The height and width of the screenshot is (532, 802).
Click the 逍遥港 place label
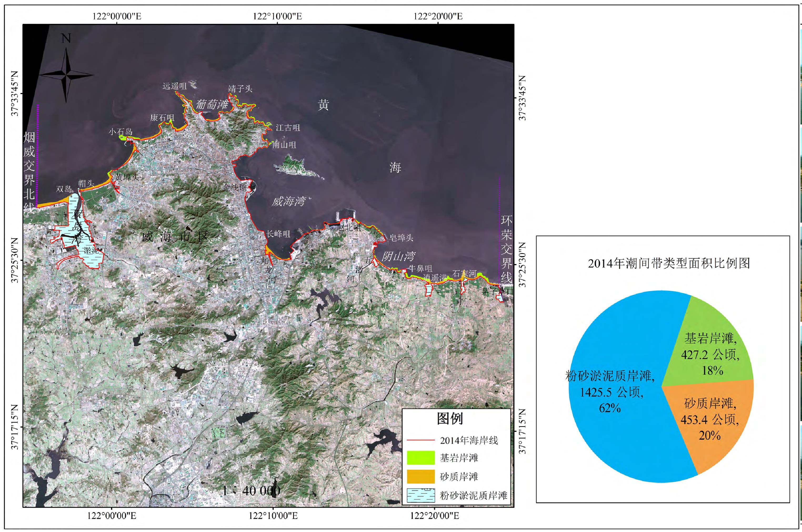pos(435,278)
